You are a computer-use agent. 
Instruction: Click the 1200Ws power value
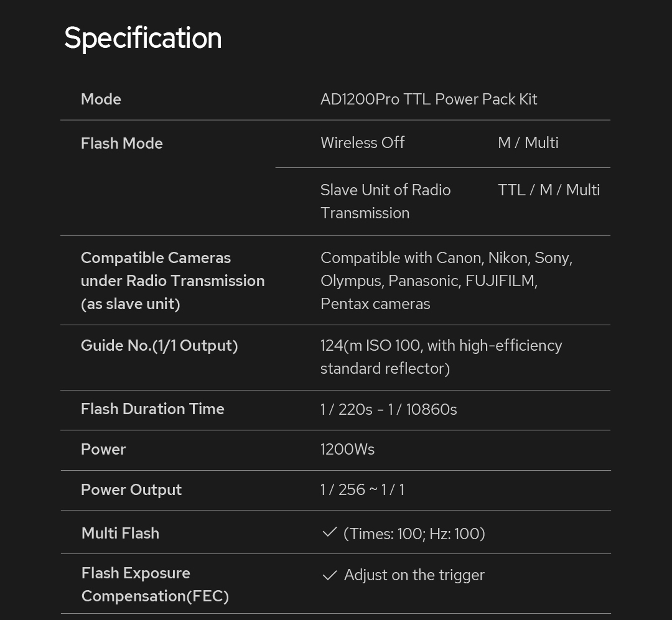[348, 449]
